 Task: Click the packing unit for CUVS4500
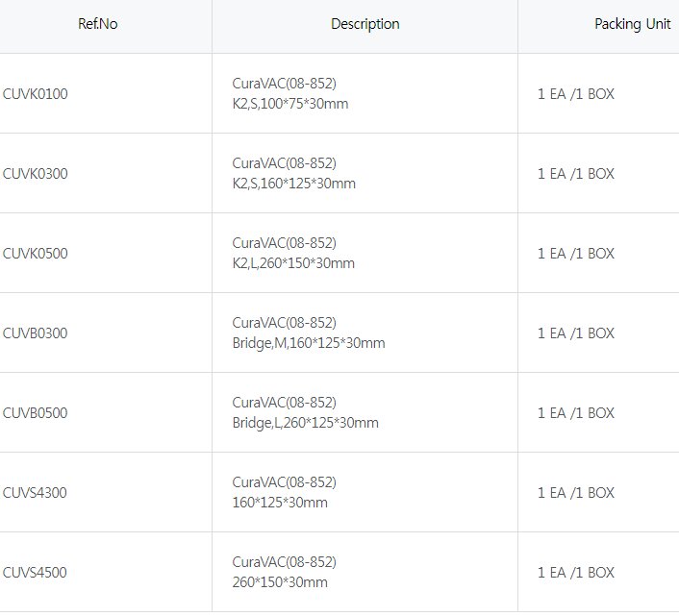click(x=575, y=573)
